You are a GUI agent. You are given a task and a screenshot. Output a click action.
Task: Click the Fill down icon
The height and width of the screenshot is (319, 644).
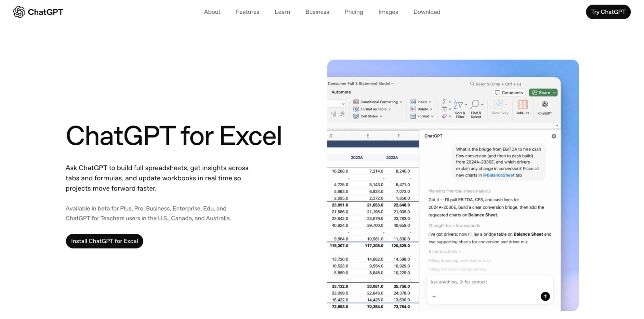tap(444, 109)
